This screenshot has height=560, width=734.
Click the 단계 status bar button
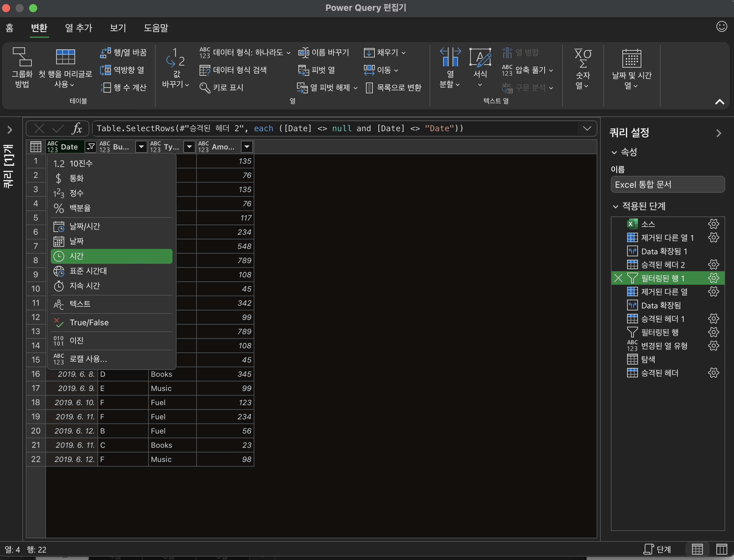point(657,549)
